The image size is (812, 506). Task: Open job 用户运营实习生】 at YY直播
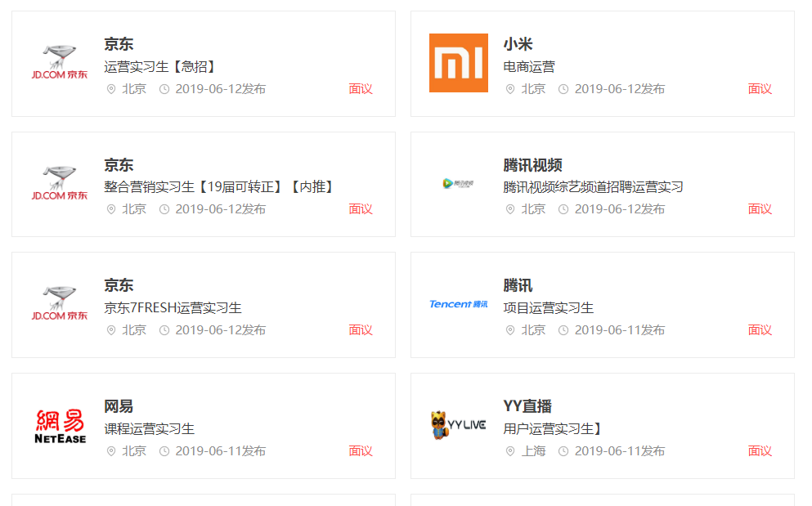[554, 429]
